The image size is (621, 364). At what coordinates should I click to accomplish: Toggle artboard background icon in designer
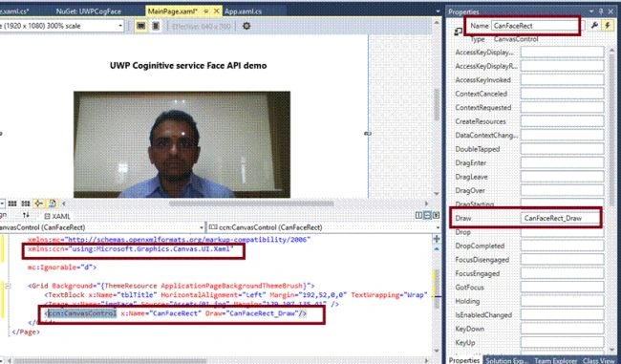point(52,203)
